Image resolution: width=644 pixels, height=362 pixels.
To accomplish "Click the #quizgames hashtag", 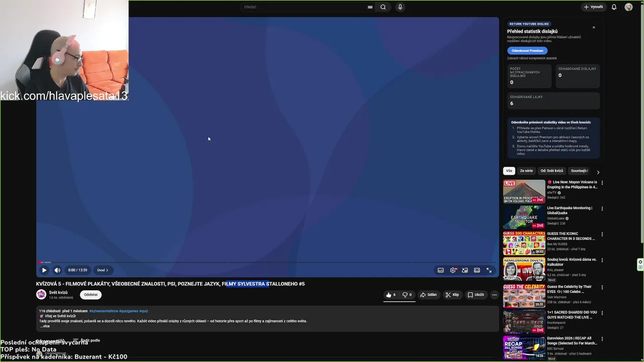I will pos(128,311).
